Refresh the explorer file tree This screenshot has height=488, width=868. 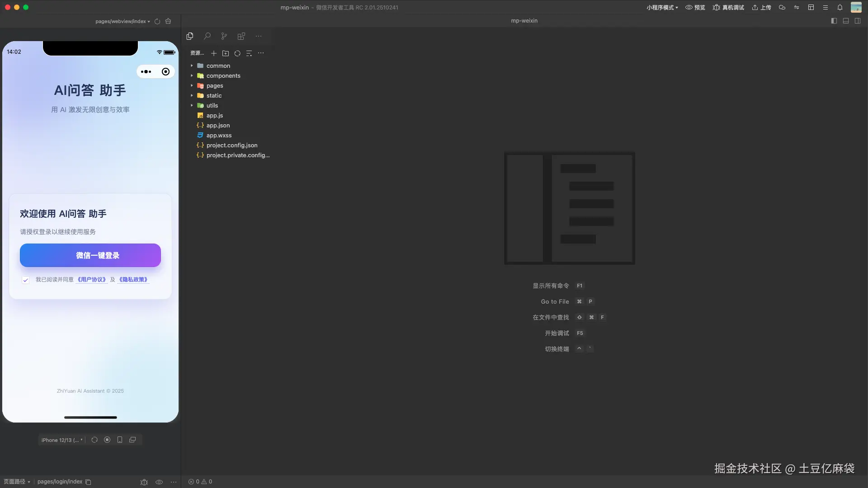click(237, 53)
